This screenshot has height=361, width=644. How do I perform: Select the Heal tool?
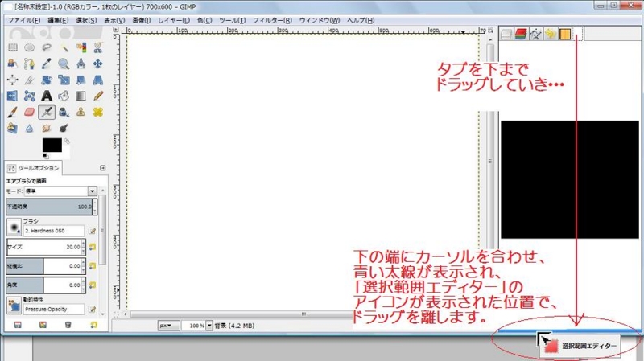tap(97, 112)
